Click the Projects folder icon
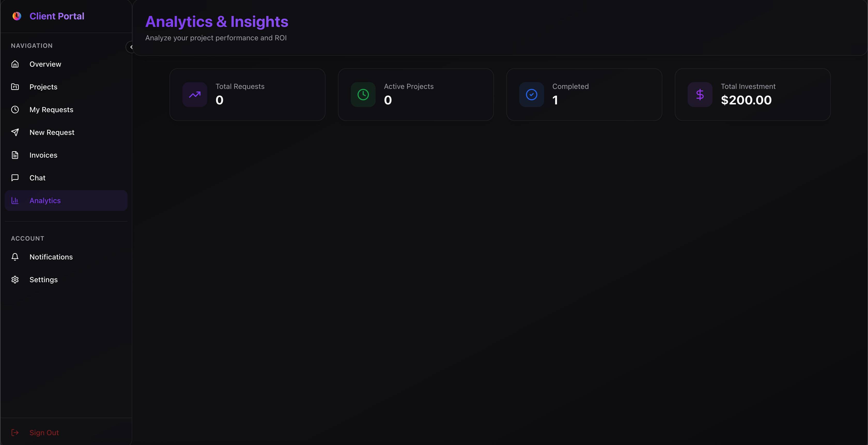868x445 pixels. click(15, 87)
